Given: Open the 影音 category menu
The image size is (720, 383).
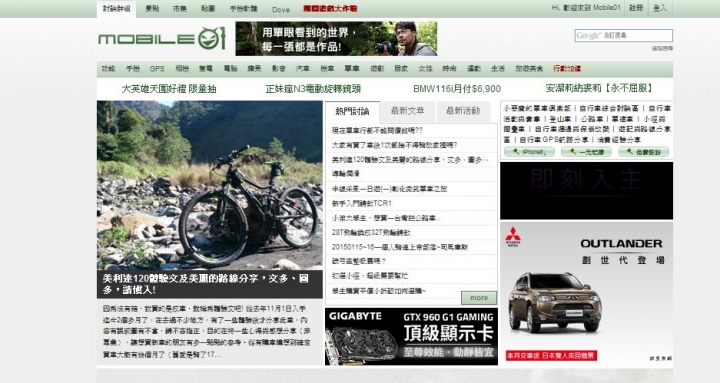Looking at the screenshot, I should tap(279, 68).
